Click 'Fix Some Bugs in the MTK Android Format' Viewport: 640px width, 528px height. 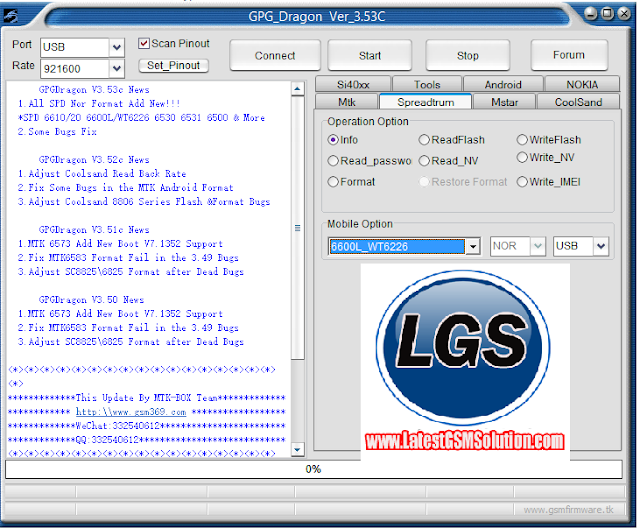[125, 188]
